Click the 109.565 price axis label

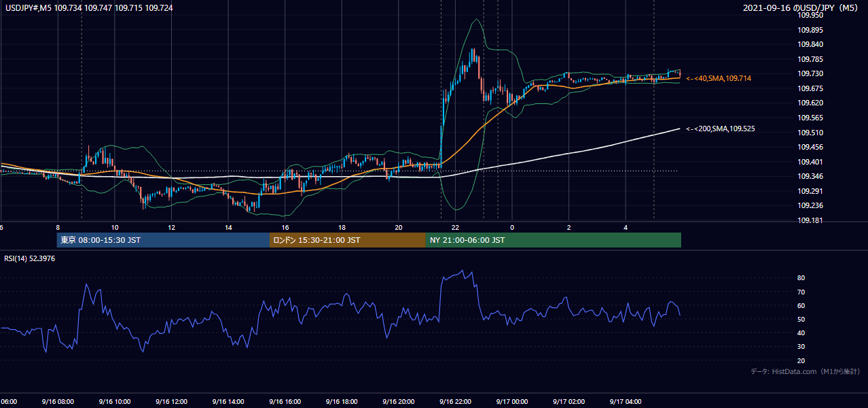tap(810, 118)
